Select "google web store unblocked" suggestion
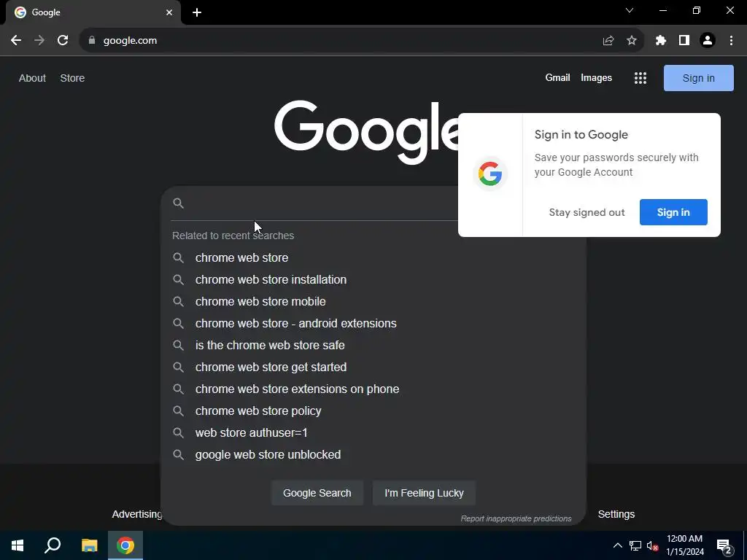The width and height of the screenshot is (747, 560). tap(373, 455)
